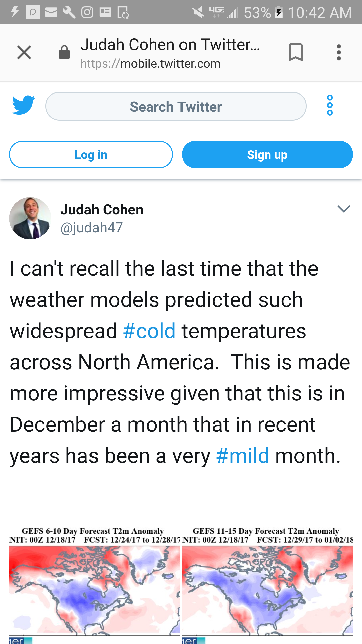Tap the @judah47 handle
The image size is (362, 644).
click(92, 228)
